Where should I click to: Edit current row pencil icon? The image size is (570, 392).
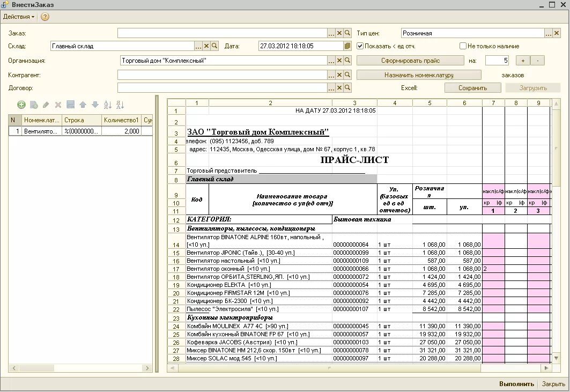tap(46, 105)
